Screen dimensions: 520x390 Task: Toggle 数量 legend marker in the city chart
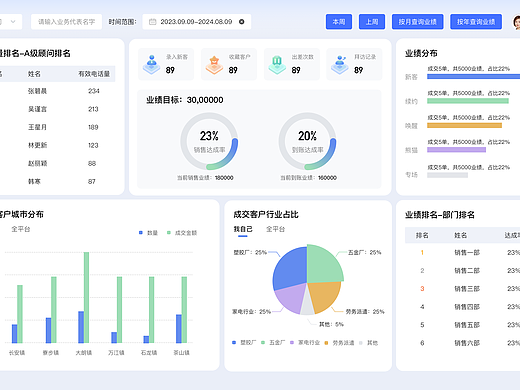(141, 233)
